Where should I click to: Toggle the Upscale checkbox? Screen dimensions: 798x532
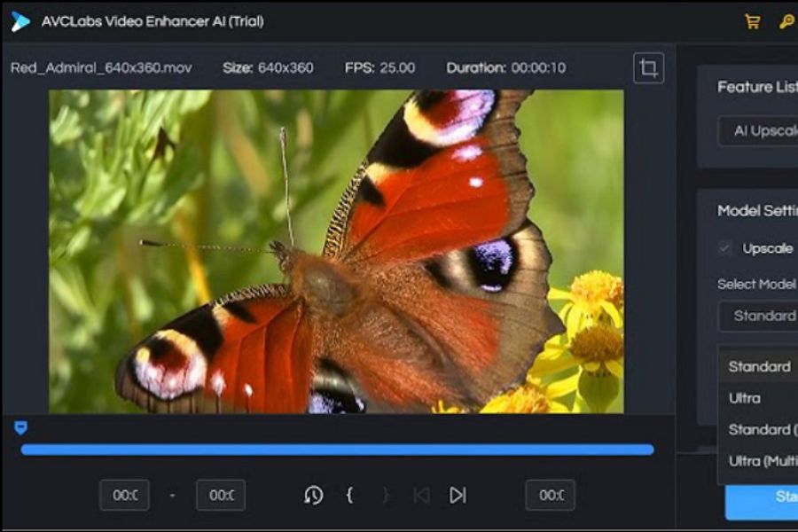click(x=724, y=248)
